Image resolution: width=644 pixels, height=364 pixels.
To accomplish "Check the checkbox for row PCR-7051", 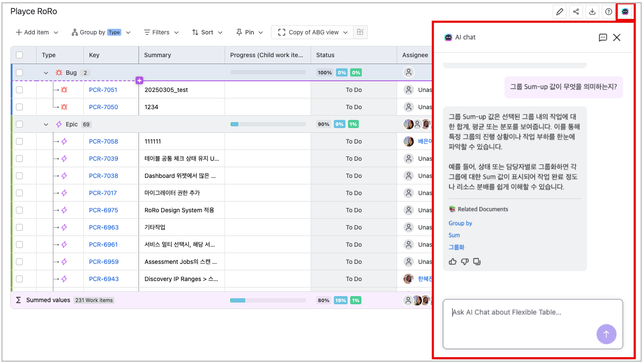I will 19,90.
